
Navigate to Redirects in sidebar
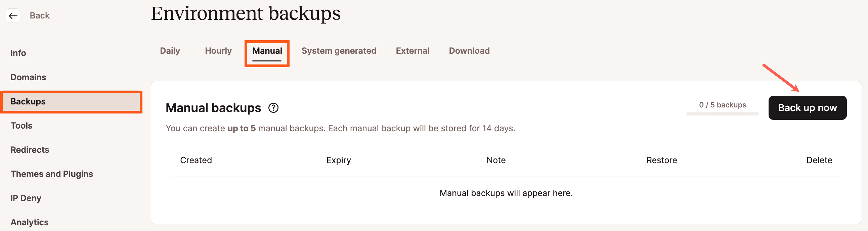pyautogui.click(x=30, y=150)
